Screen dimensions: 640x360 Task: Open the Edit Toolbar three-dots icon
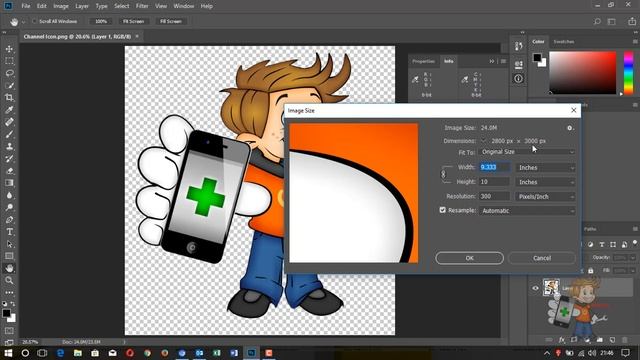pos(9,293)
